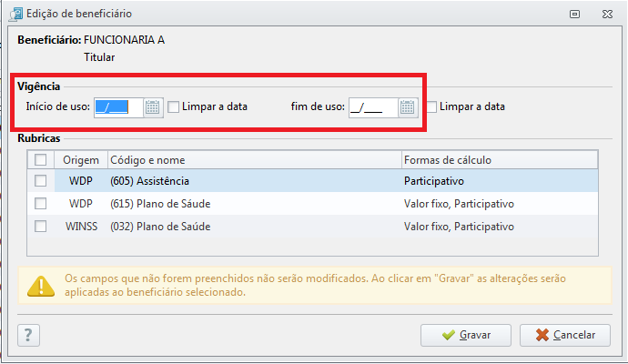This screenshot has width=628, height=364.
Task: Sort by the Origem column header
Action: point(81,160)
